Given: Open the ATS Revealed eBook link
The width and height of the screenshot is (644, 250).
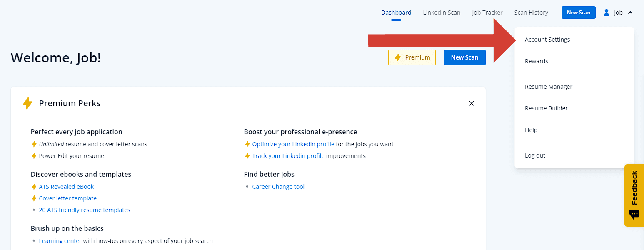Looking at the screenshot, I should point(66,187).
